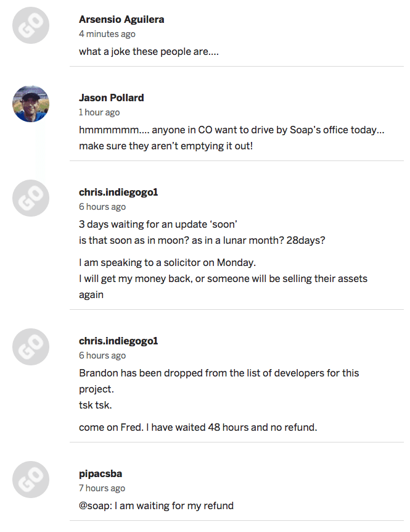The height and width of the screenshot is (532, 410).
Task: Click the chris.indiegogo1 name above the 'Brandon' comment
Action: (x=118, y=341)
